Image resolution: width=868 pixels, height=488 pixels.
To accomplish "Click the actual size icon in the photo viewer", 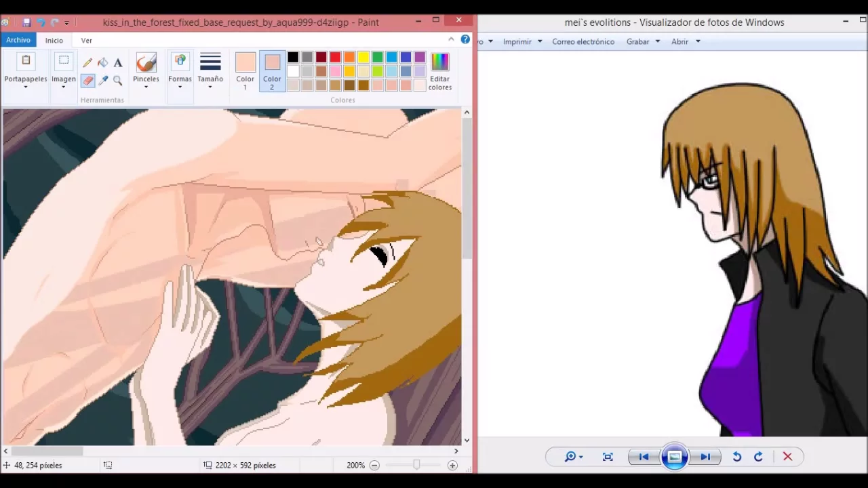I will pyautogui.click(x=608, y=457).
